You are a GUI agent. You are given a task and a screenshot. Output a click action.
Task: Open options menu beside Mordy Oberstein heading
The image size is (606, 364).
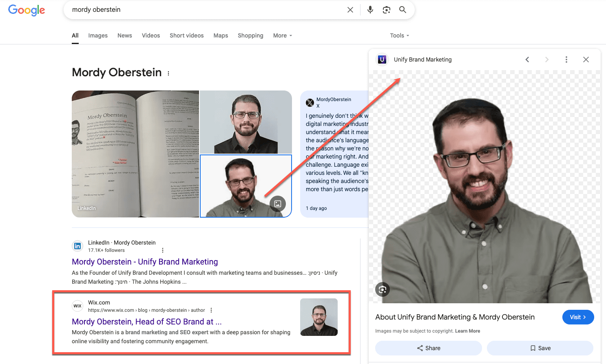168,73
